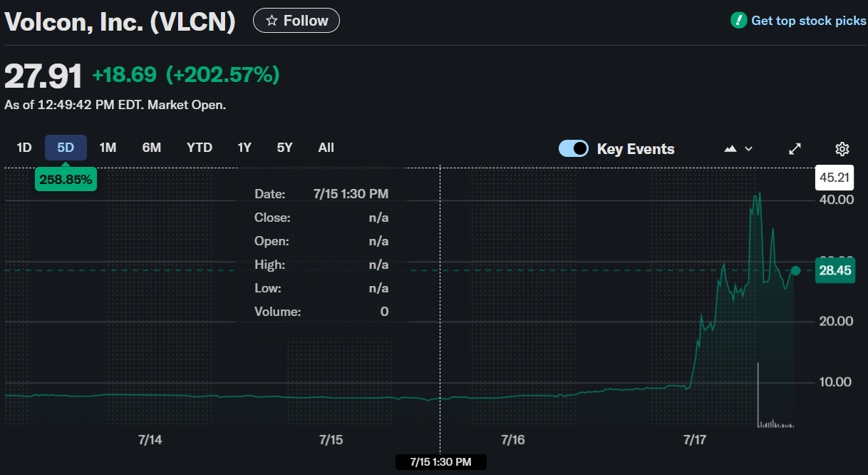
Task: Click the Date row in tooltip
Action: point(321,194)
